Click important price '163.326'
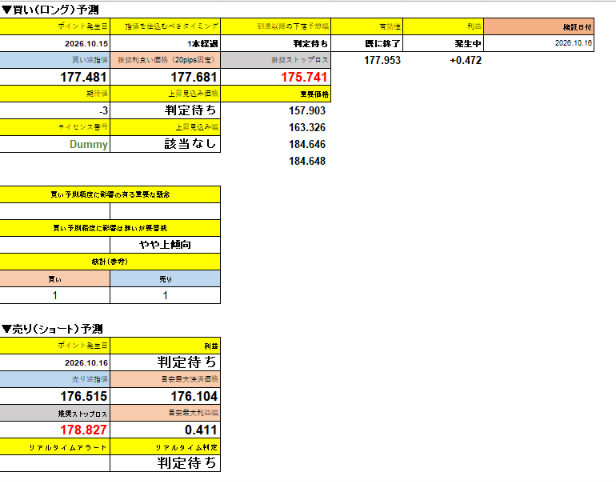 tap(307, 127)
